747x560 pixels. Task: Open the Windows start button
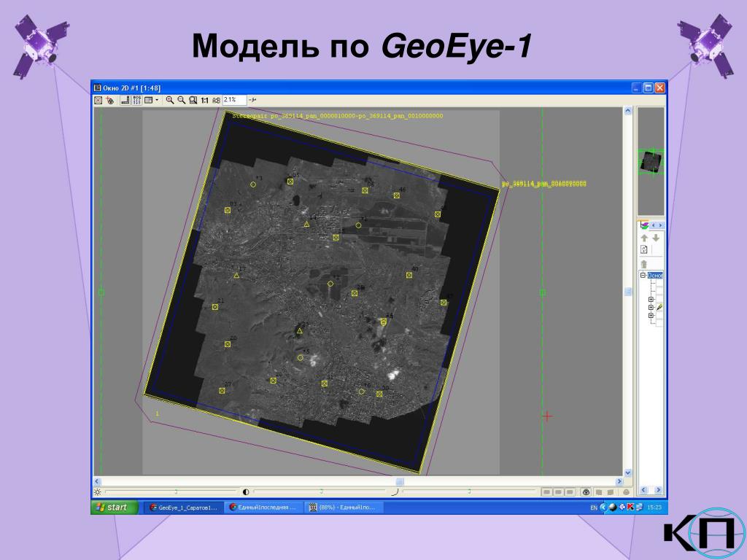115,507
